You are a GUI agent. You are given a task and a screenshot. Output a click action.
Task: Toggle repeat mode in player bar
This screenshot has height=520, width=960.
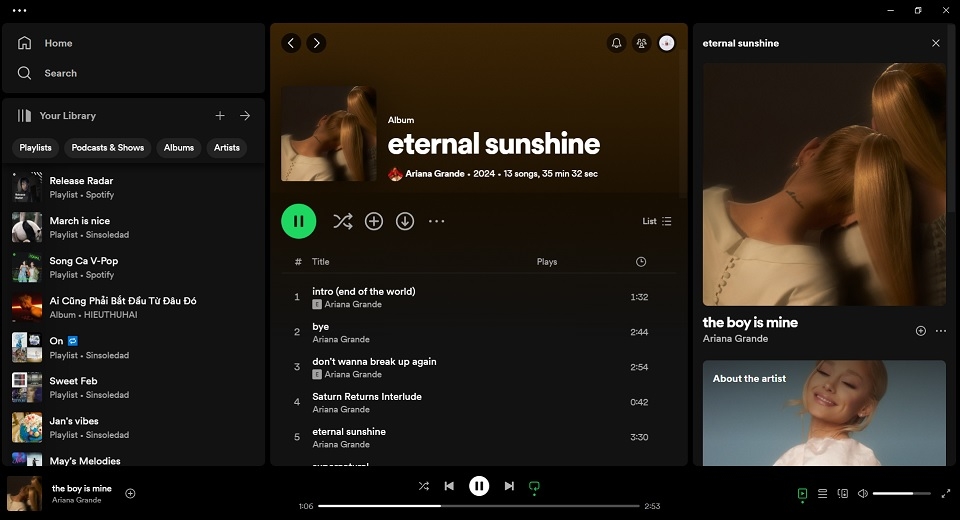coord(534,487)
